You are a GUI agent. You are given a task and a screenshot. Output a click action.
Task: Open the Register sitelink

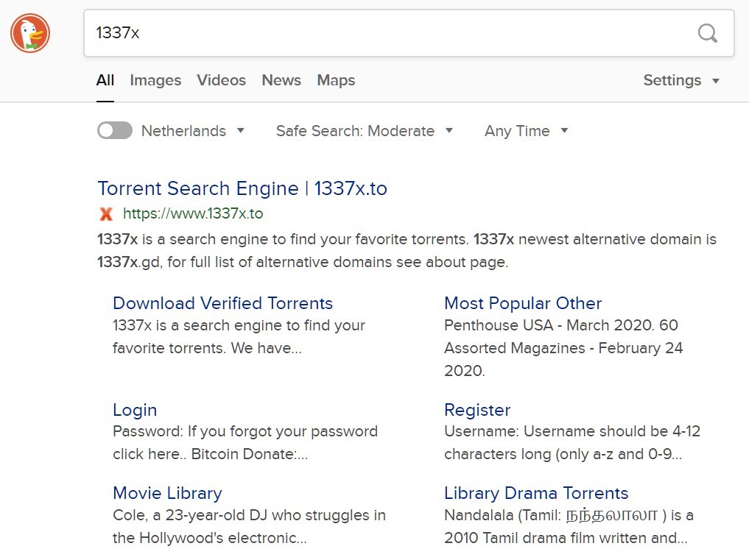click(x=477, y=410)
